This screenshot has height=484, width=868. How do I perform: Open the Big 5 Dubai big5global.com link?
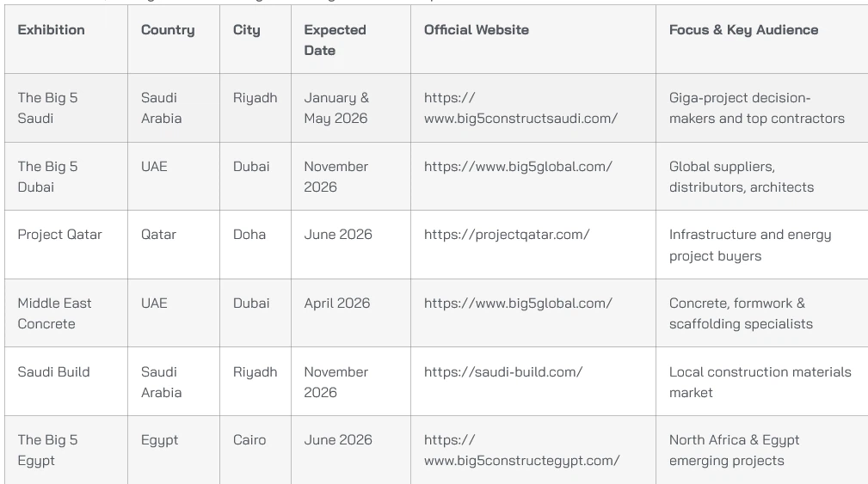click(518, 167)
